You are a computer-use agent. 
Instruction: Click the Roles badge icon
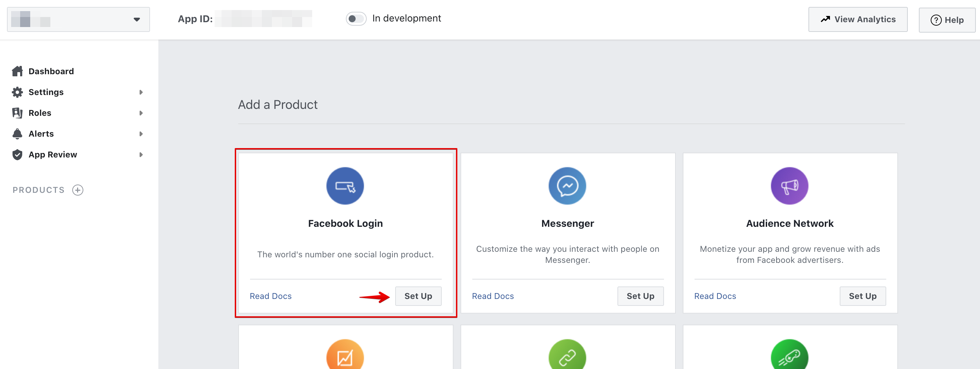(x=17, y=113)
